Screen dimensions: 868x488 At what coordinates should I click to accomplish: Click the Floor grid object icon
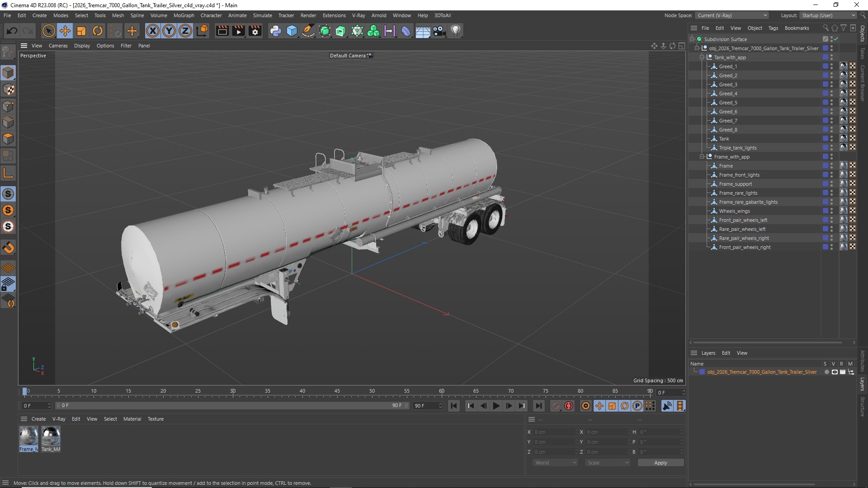coord(423,31)
